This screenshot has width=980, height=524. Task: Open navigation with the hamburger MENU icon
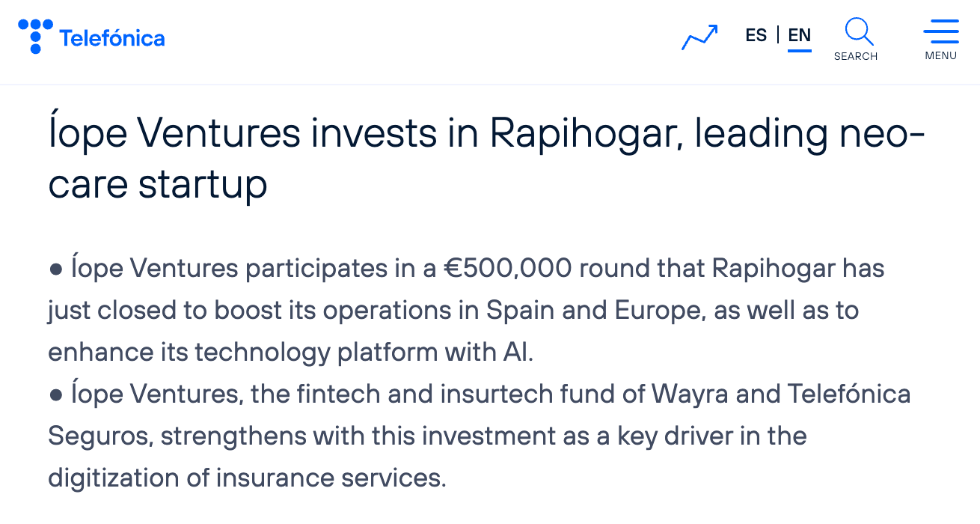940,33
